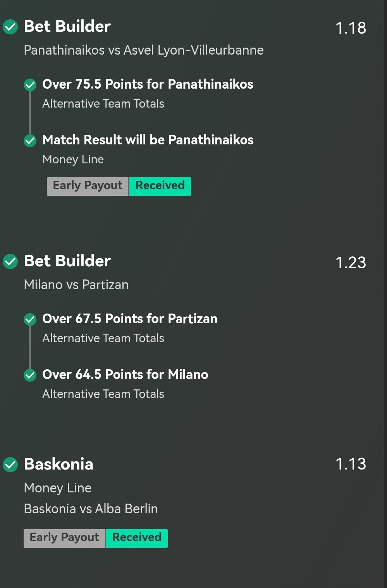Viewport: 387px width, 588px height.
Task: Open the Baskonia vs Alba Berlin match
Action: (91, 509)
